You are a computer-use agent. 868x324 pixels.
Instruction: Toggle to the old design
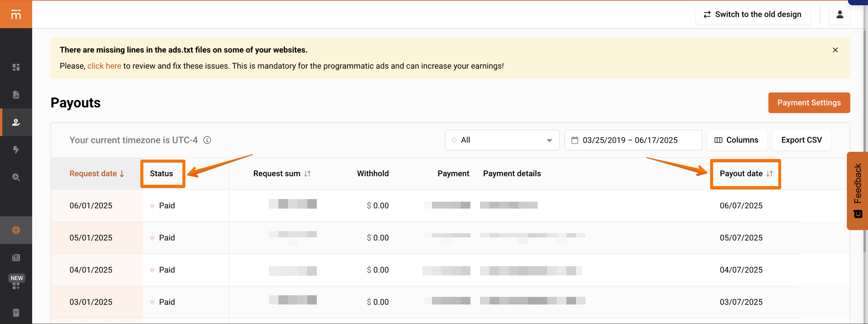752,15
